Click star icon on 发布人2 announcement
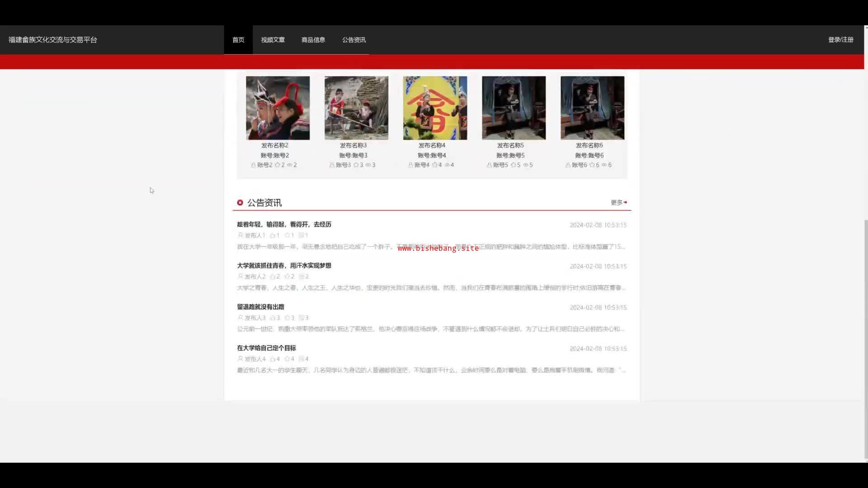This screenshot has width=868, height=488. pos(287,277)
